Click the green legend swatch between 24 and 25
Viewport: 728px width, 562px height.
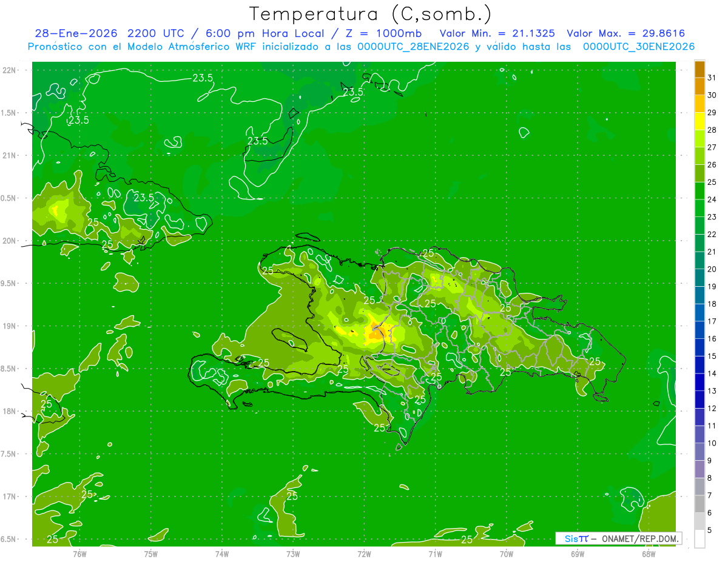tap(699, 191)
